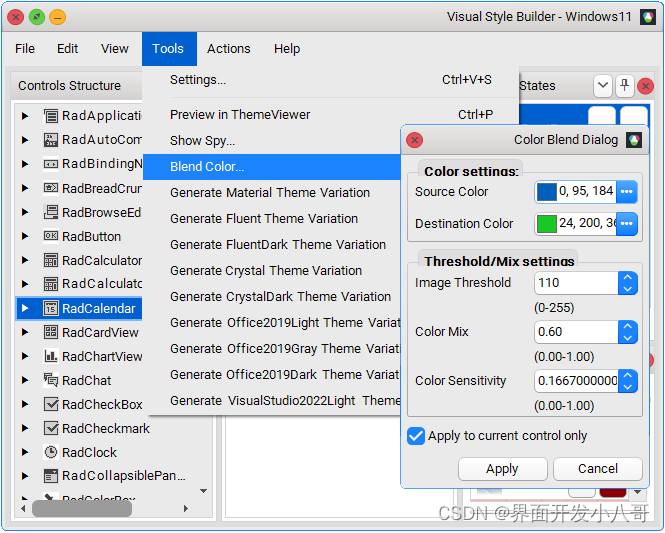Click the RadClock clock icon
This screenshot has width=665, height=533.
click(x=51, y=452)
